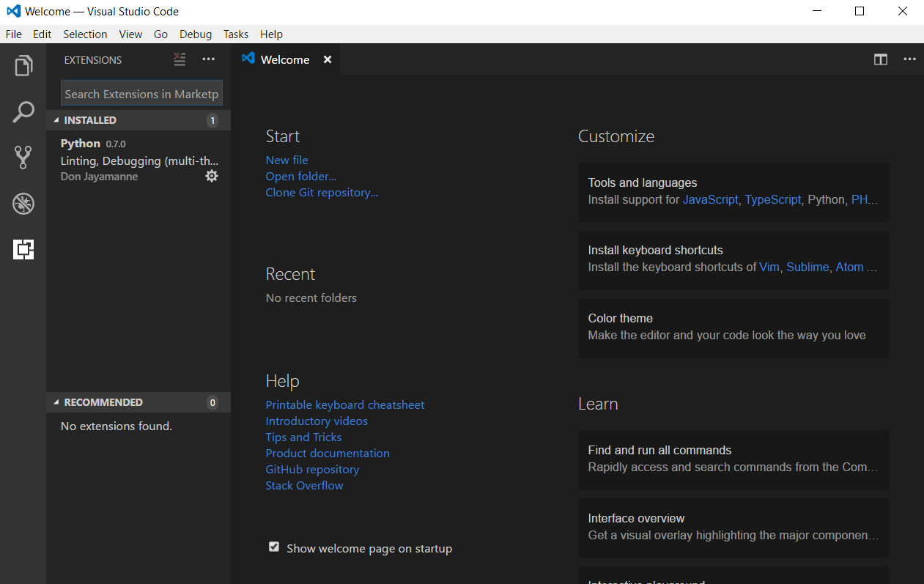924x584 pixels.
Task: Click Find and run all commands card
Action: [734, 459]
